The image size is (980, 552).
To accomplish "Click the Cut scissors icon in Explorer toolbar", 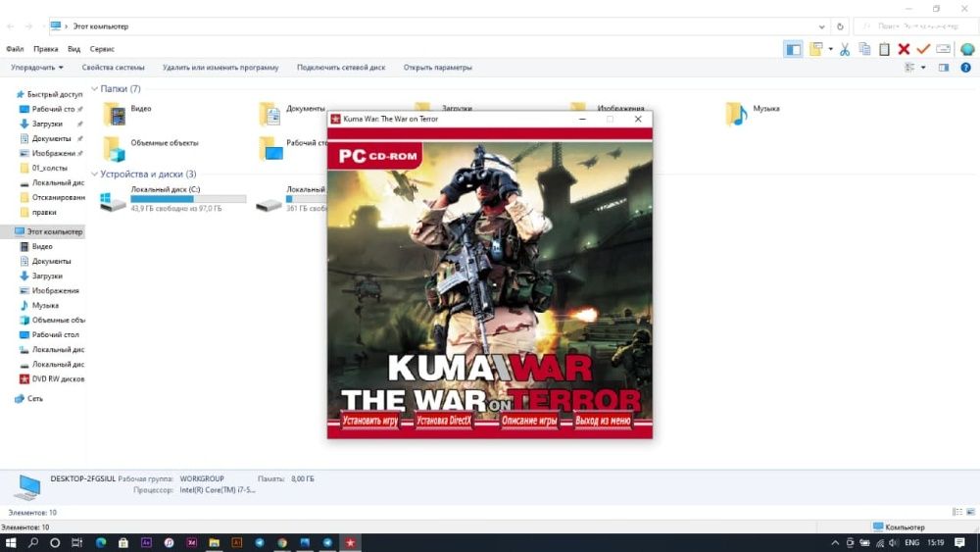I will pyautogui.click(x=845, y=49).
